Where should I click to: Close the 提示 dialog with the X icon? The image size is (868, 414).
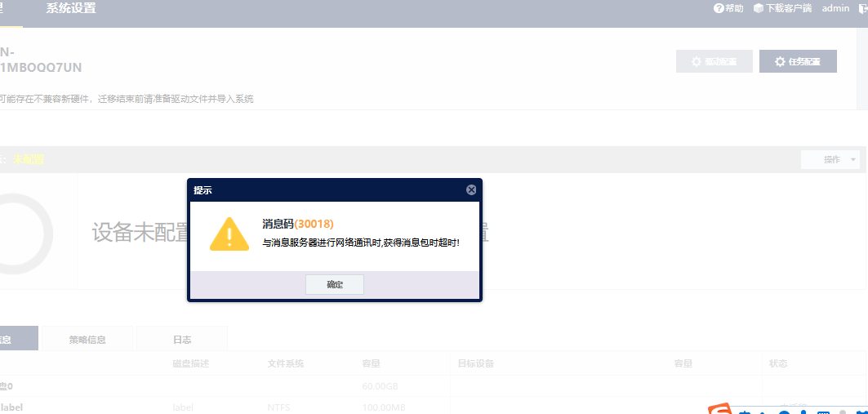point(471,189)
